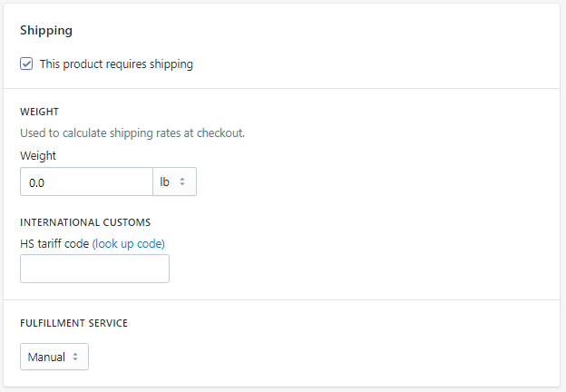Click the "lb" unit text
Image resolution: width=566 pixels, height=392 pixels.
click(x=165, y=181)
